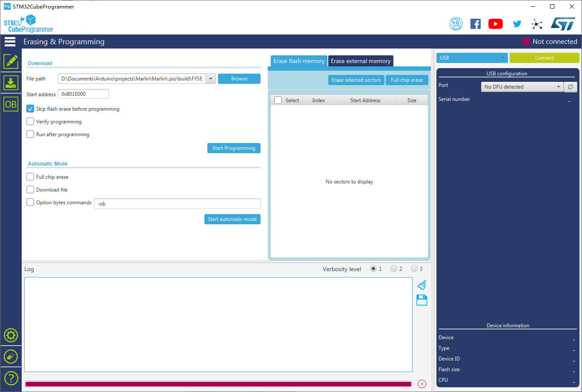582x392 pixels.
Task: Open the No DFU detected port dropdown
Action: [522, 87]
